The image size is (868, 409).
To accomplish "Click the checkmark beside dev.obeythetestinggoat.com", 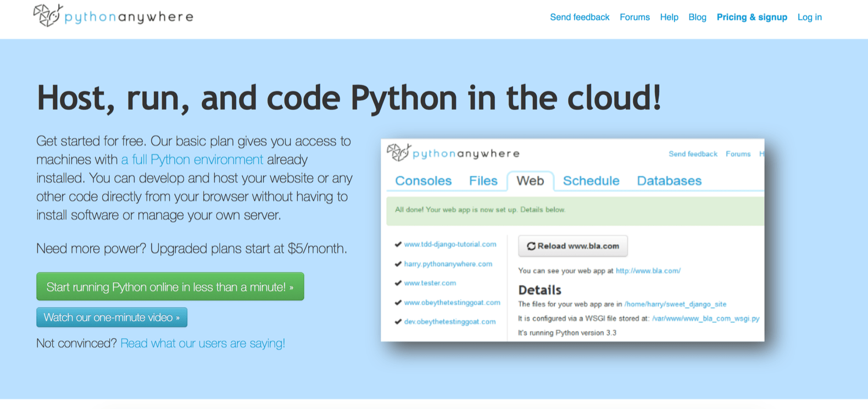I will click(398, 322).
